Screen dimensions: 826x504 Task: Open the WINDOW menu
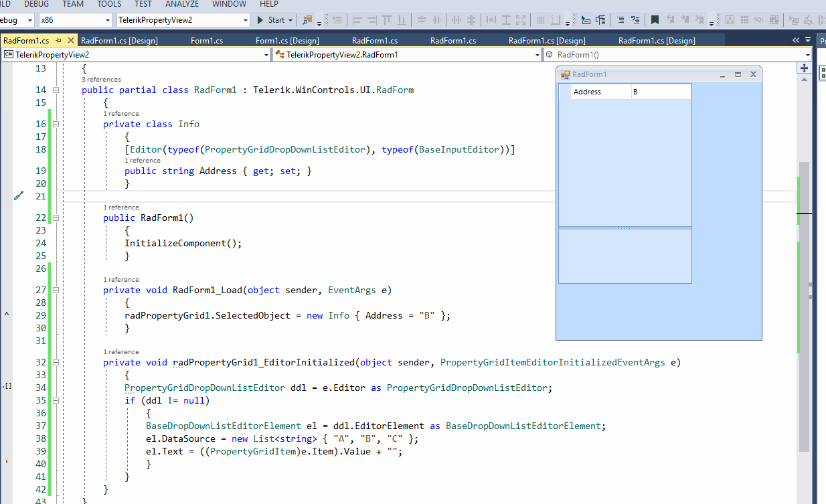tap(229, 4)
